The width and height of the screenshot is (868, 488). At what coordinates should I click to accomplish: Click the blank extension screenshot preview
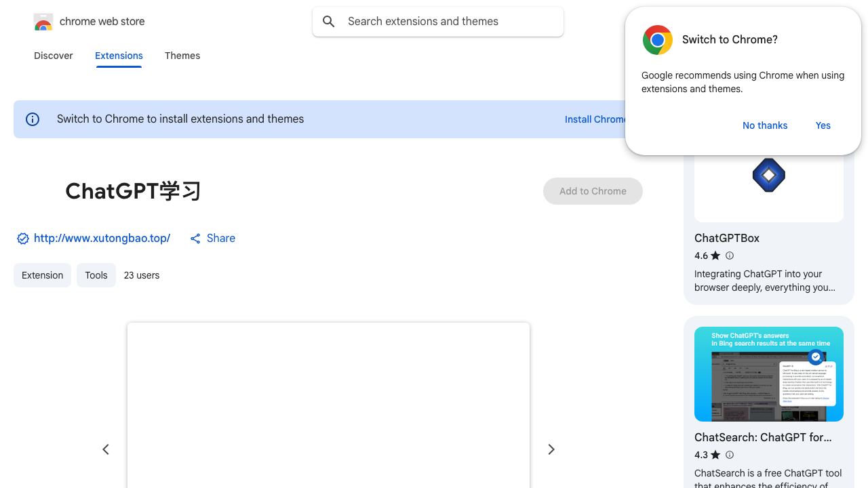coord(328,405)
